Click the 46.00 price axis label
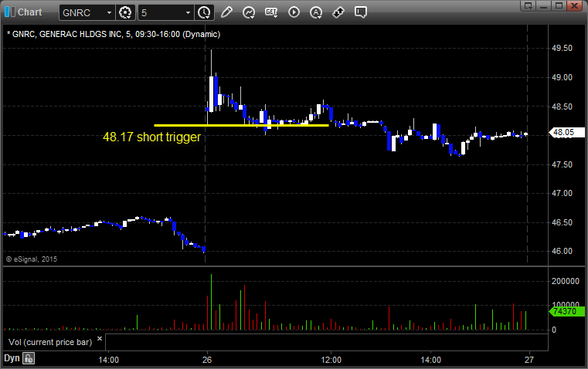 click(563, 252)
